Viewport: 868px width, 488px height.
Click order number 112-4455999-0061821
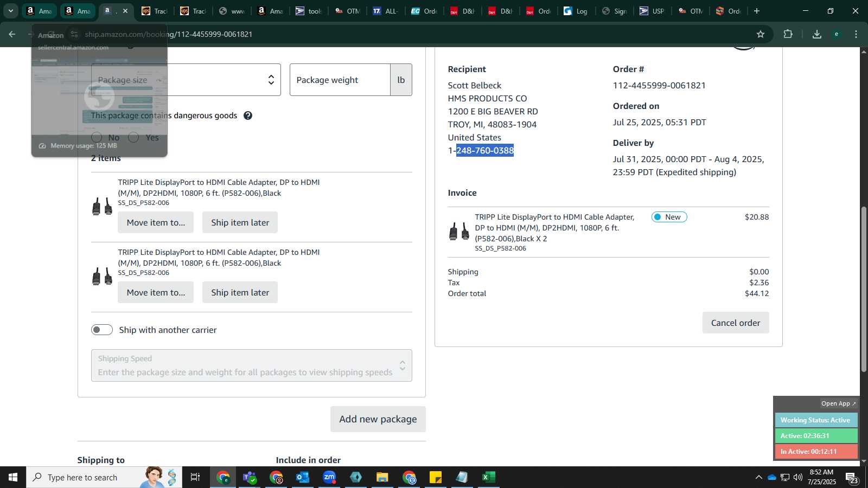click(659, 86)
